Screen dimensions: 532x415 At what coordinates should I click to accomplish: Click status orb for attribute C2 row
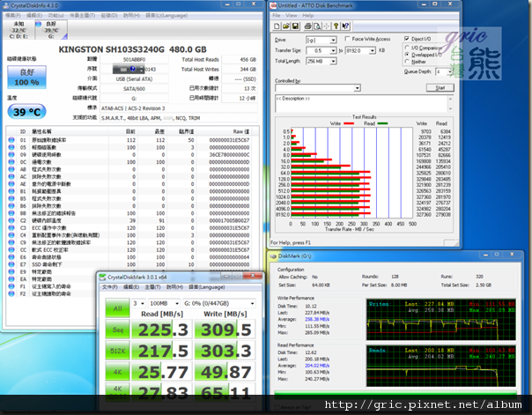[11, 220]
